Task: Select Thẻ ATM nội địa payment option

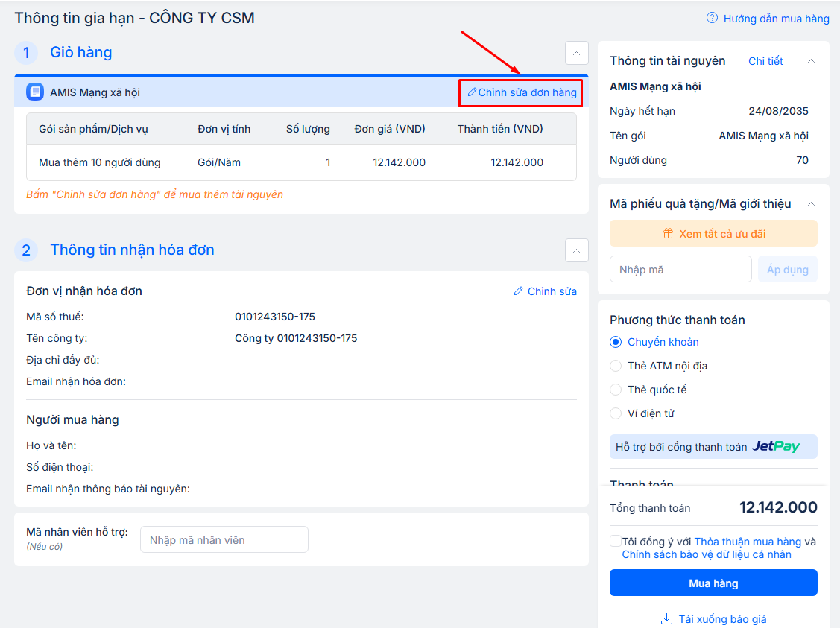Action: point(616,366)
